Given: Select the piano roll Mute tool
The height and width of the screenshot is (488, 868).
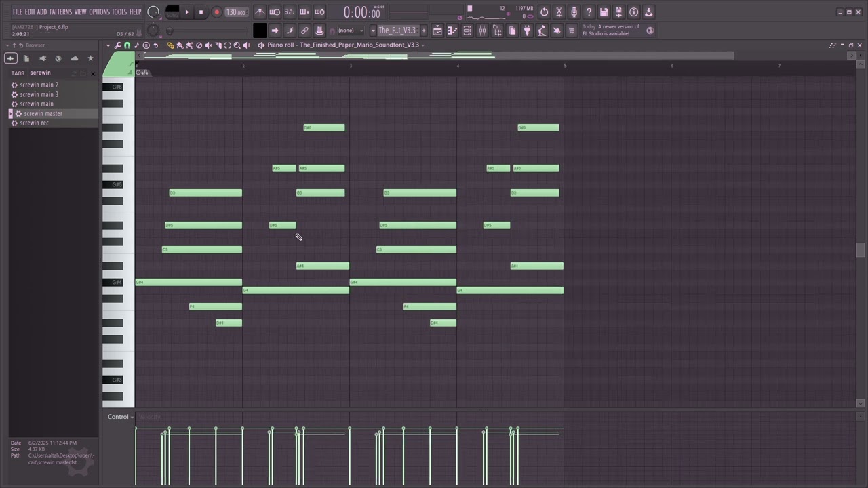Looking at the screenshot, I should pyautogui.click(x=209, y=45).
